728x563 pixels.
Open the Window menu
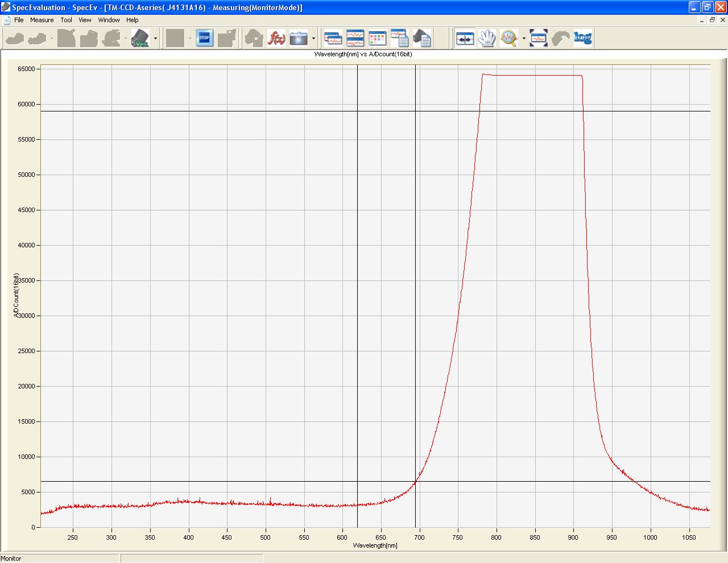click(109, 20)
